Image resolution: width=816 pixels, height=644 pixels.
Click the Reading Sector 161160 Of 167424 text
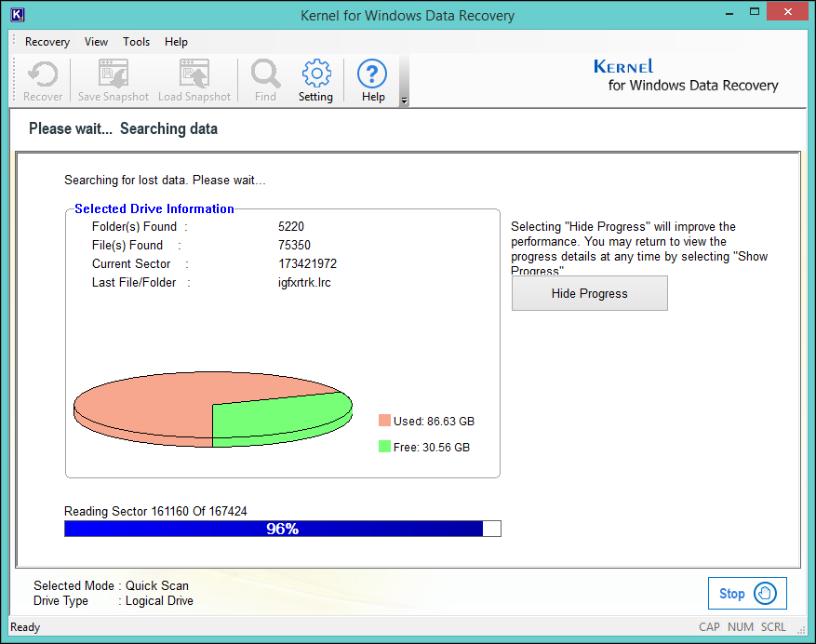click(155, 511)
